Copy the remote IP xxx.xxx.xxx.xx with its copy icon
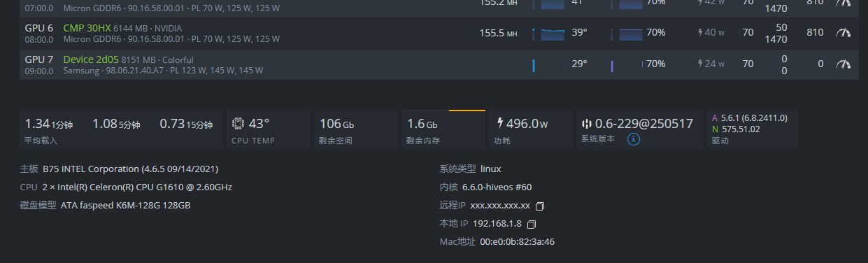868x263 pixels. 539,206
